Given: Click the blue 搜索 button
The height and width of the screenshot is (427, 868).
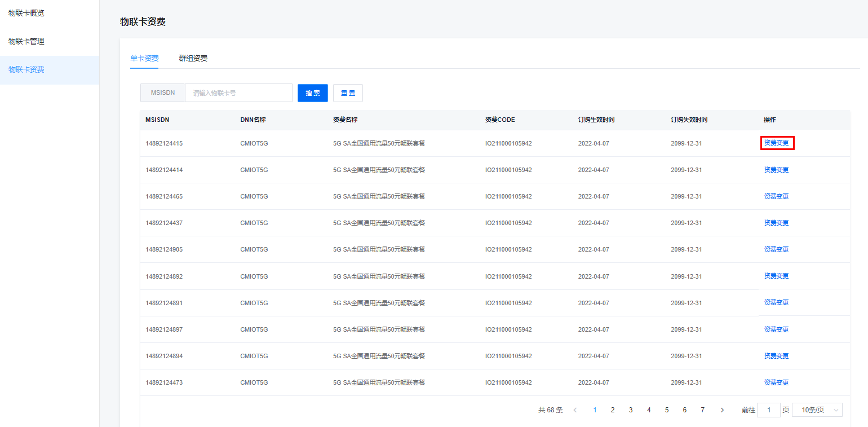Looking at the screenshot, I should pos(312,93).
